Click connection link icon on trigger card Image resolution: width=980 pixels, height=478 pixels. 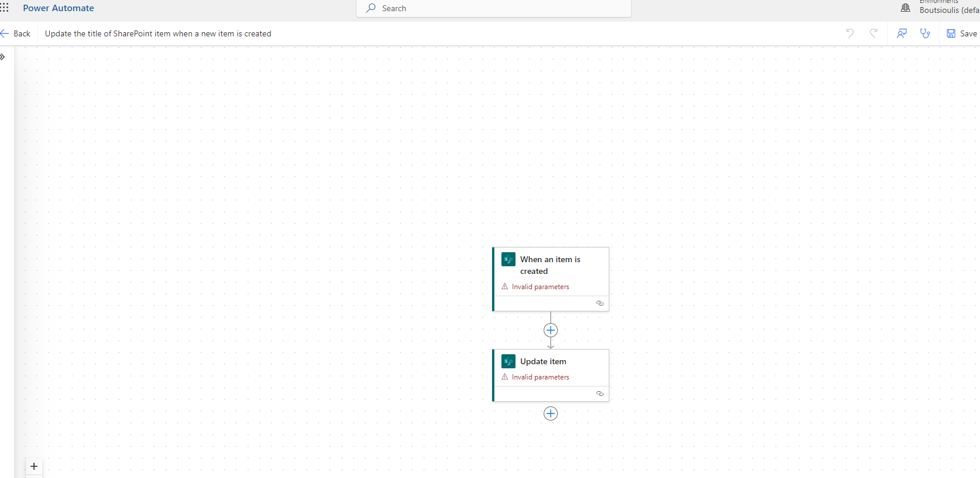coord(600,303)
